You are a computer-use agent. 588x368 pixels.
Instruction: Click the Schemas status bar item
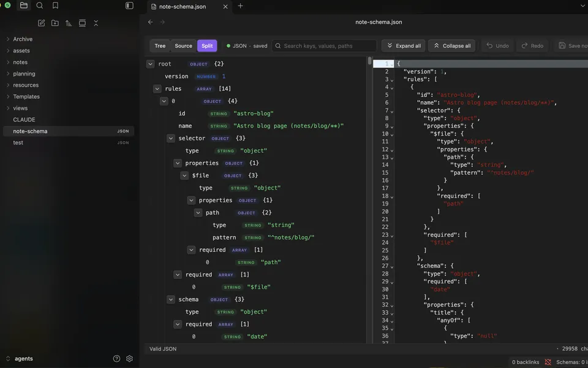pyautogui.click(x=572, y=362)
